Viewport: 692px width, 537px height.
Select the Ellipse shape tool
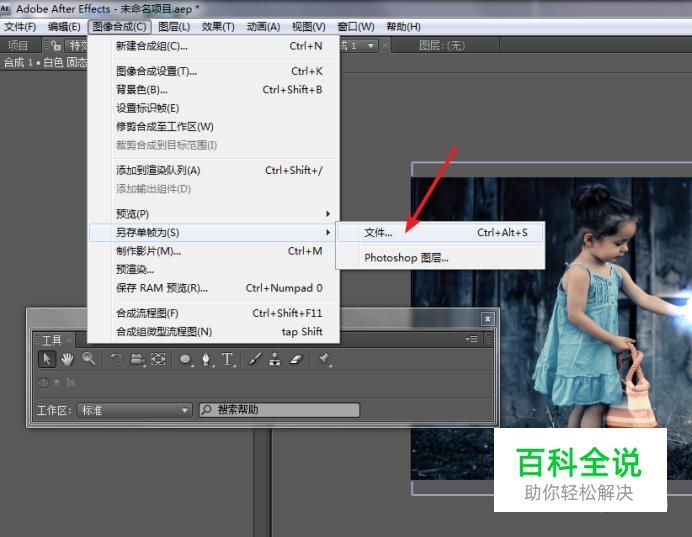pyautogui.click(x=185, y=360)
